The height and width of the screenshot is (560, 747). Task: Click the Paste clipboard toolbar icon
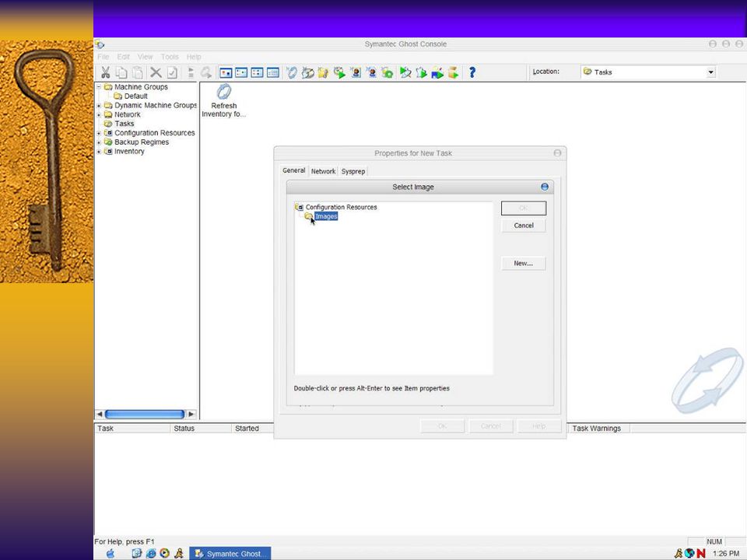pos(138,72)
